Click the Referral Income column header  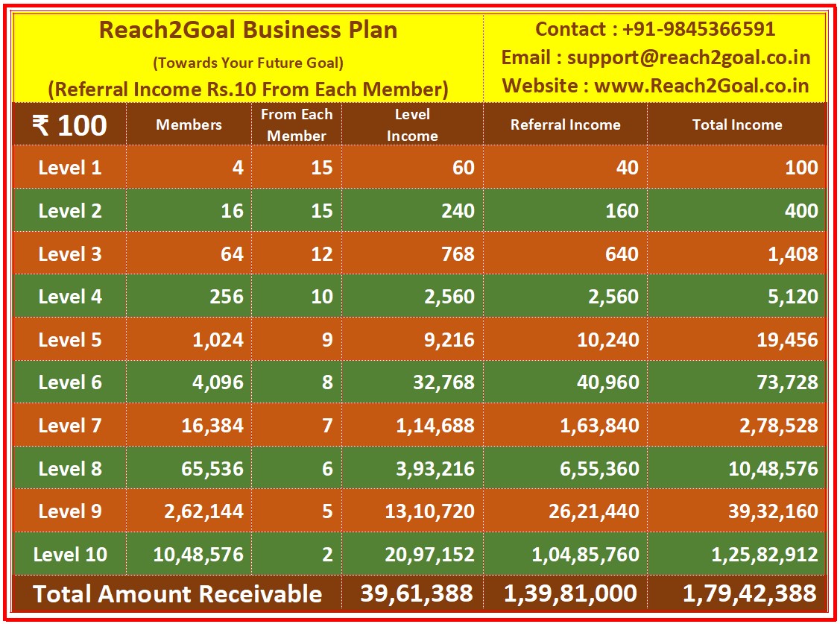point(565,125)
